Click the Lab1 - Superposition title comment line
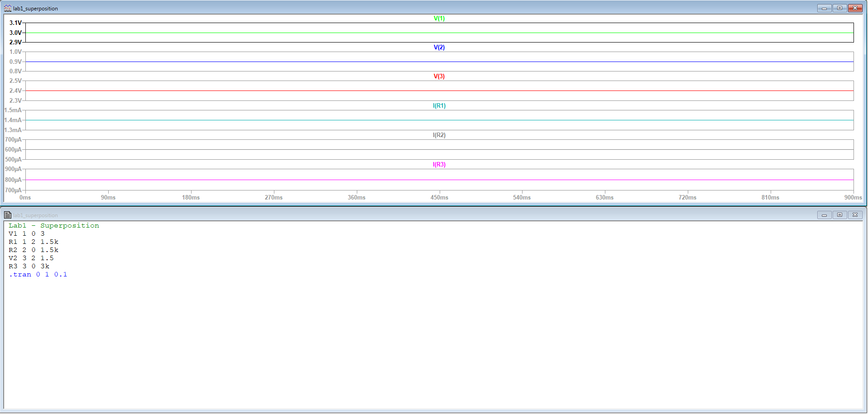The image size is (868, 414). coord(53,226)
